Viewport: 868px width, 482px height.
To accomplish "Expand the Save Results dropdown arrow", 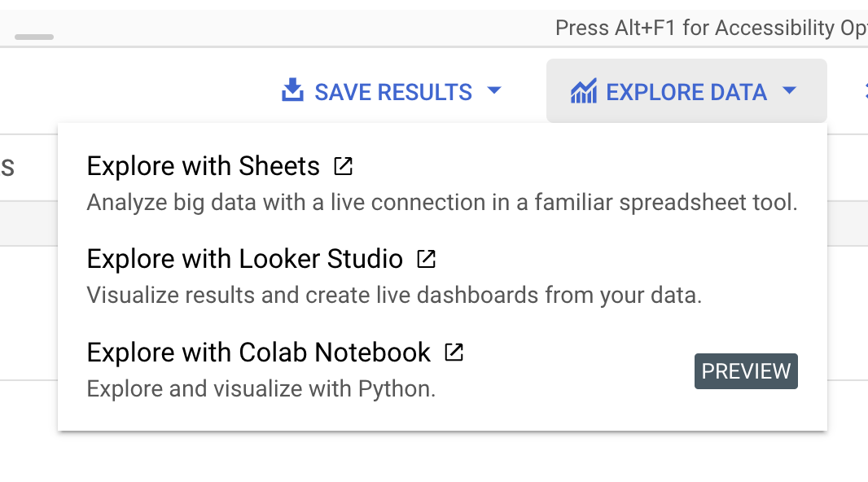I will click(494, 91).
